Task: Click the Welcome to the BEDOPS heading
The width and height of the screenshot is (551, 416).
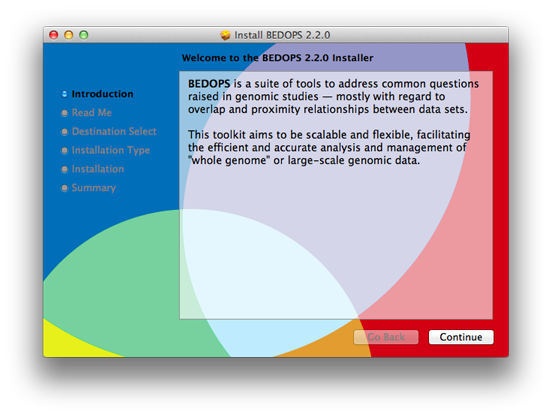Action: point(277,58)
